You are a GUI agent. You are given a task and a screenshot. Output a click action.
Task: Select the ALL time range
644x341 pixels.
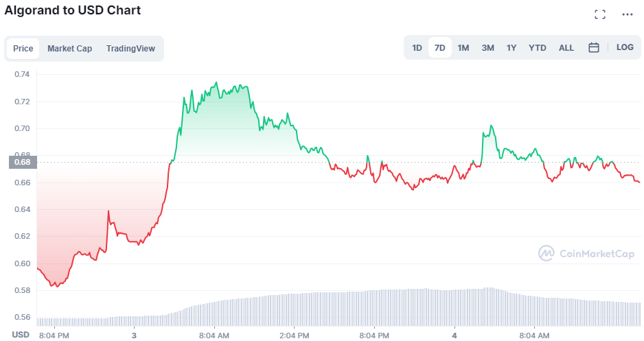(566, 47)
